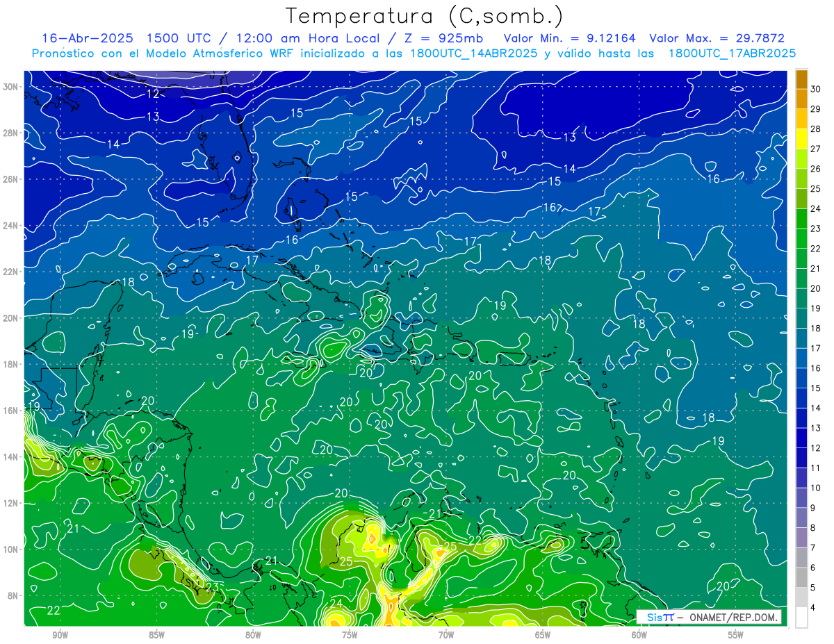The image size is (834, 644).
Task: Click the "23" contour label on the map
Action: (212, 586)
